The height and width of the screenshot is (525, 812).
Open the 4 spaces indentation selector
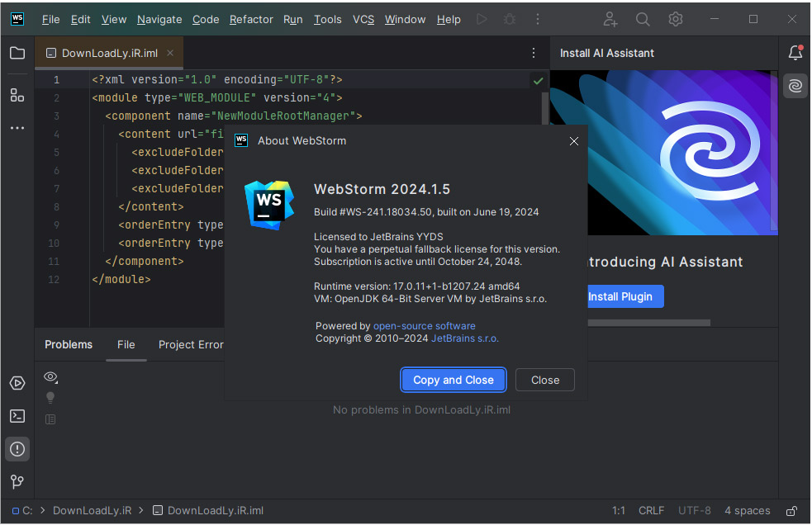(747, 510)
